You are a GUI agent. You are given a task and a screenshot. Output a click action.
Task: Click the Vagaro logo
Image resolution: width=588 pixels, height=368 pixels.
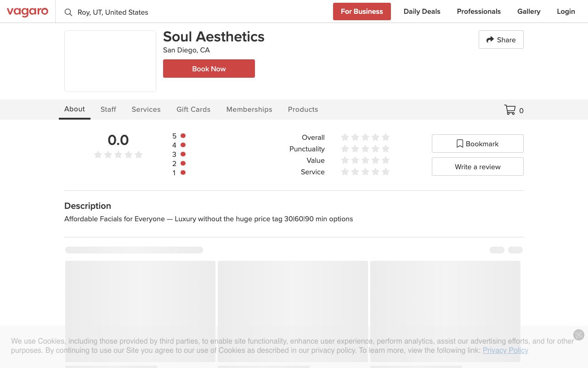[28, 12]
